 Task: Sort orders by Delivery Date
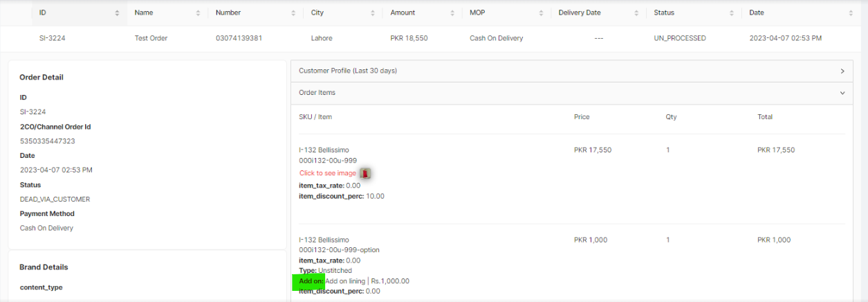(x=636, y=13)
